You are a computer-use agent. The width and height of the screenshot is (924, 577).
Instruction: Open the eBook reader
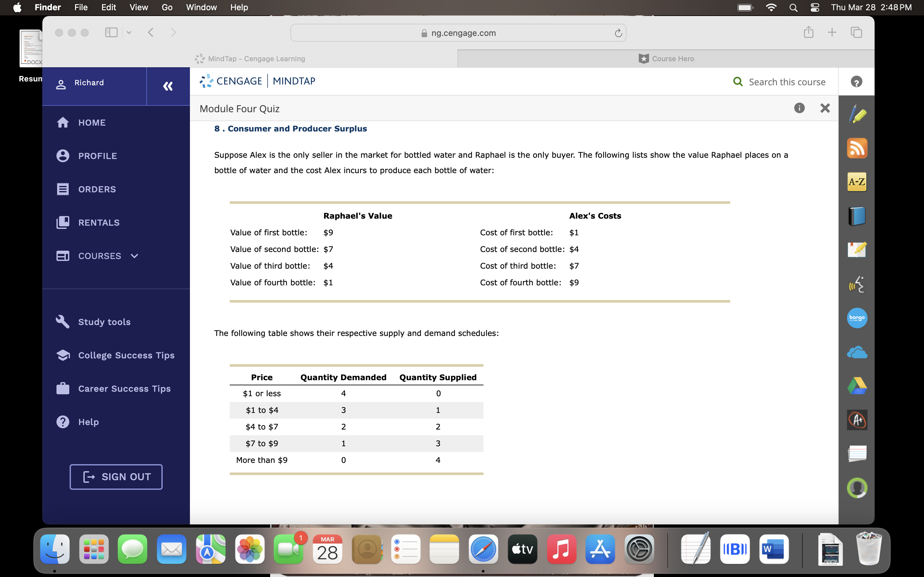click(857, 216)
